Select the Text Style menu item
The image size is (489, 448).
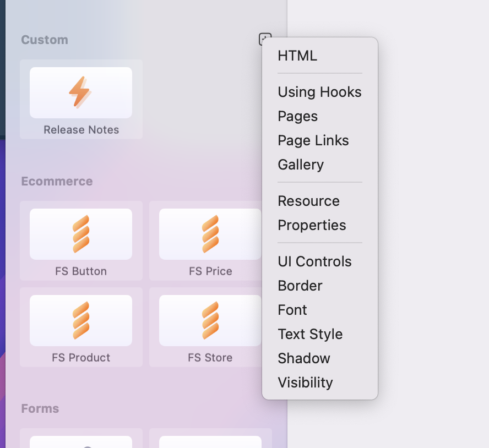pyautogui.click(x=310, y=334)
